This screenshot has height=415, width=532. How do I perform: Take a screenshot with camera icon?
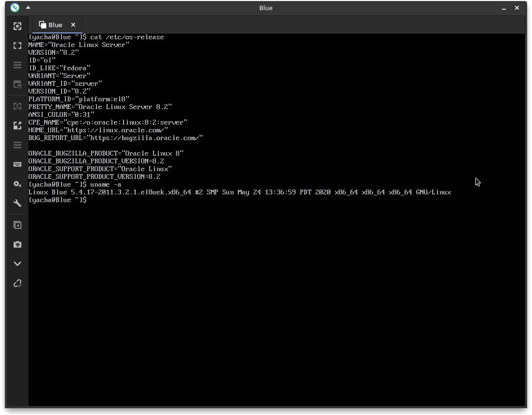(x=17, y=244)
